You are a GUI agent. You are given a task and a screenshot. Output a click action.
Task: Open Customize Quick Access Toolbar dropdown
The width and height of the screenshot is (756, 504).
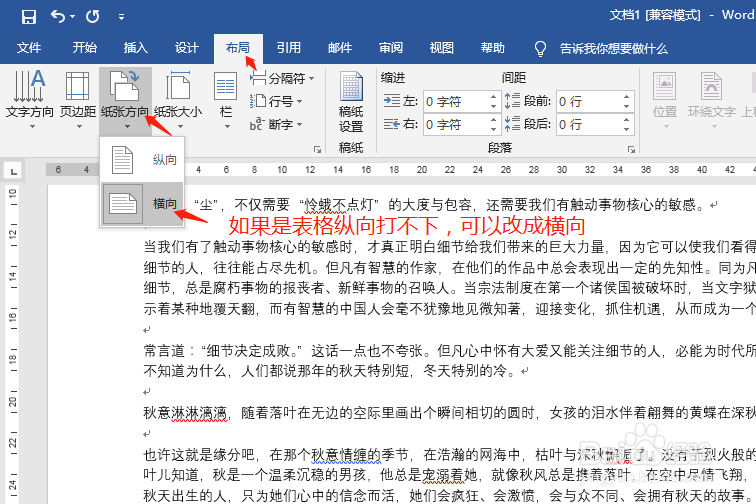[x=122, y=17]
